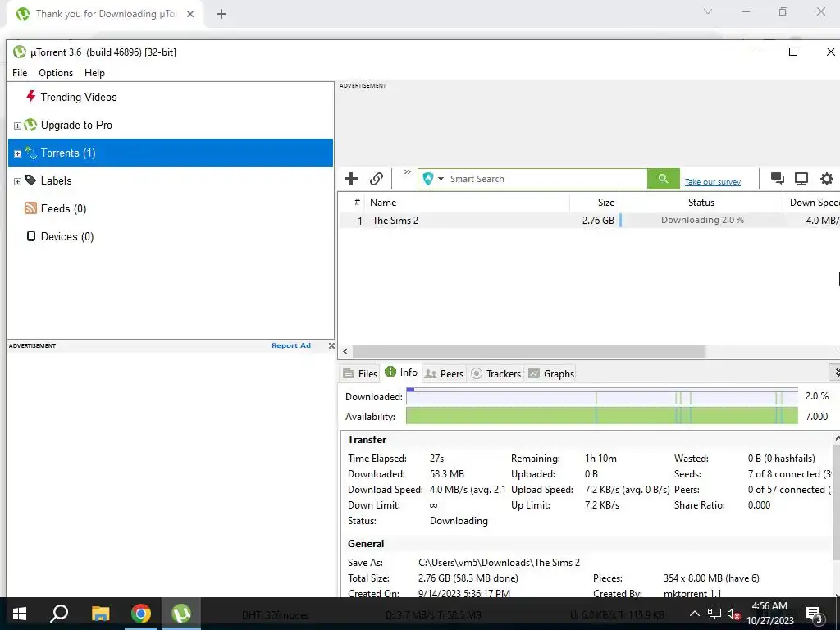Click the Downloaded pieces bar
Screen dimensions: 840x630
pos(602,396)
